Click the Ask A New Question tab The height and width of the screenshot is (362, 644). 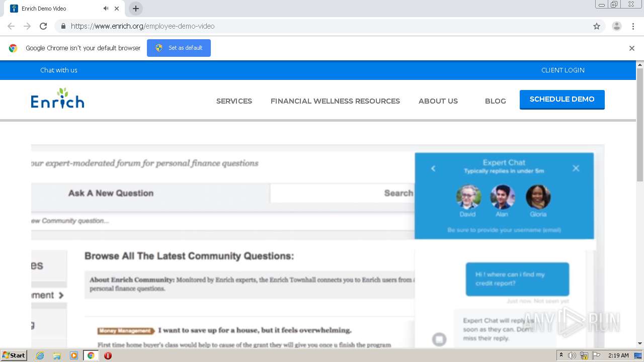pos(111,193)
